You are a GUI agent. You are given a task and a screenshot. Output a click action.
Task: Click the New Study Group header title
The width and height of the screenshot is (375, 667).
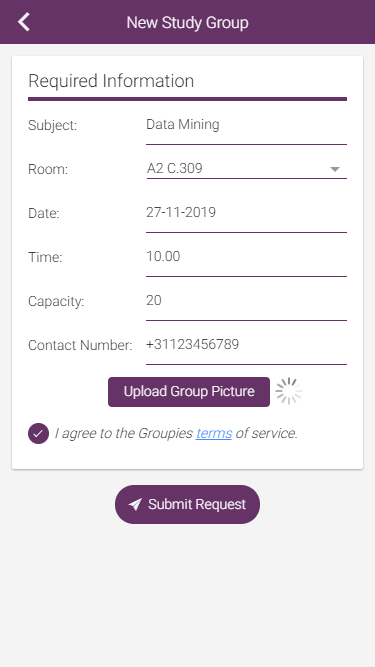click(x=188, y=23)
